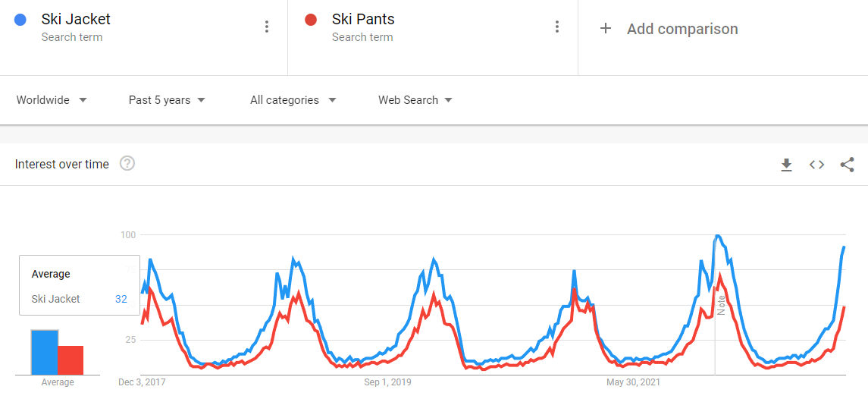The height and width of the screenshot is (399, 868).
Task: Edit the Ski Pants search term
Action: [x=363, y=20]
